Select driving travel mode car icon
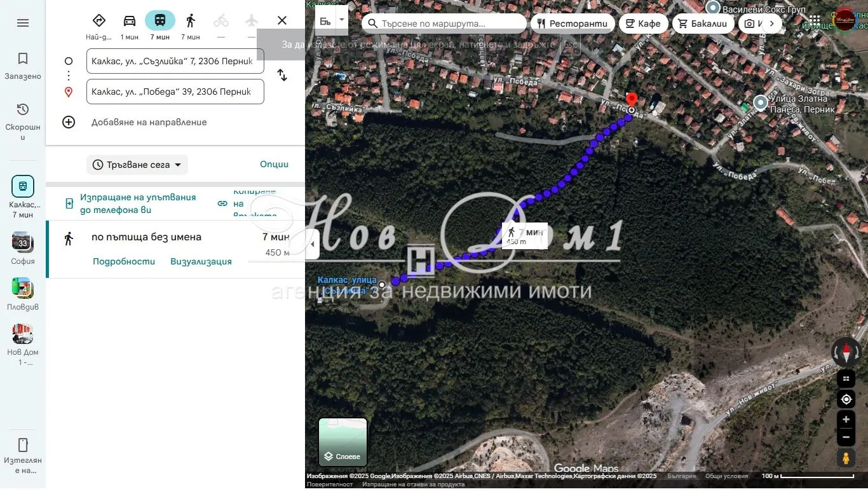 130,21
